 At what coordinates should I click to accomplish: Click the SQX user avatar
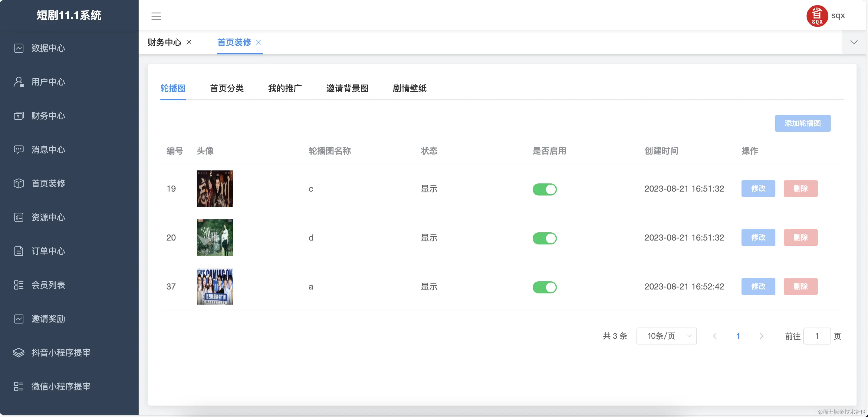(x=817, y=16)
